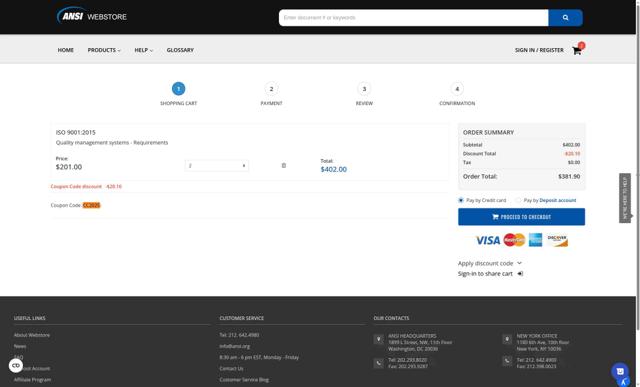Click the sign-in arrow icon beside share cart
Viewport: 640px width, 387px height.
(520, 274)
